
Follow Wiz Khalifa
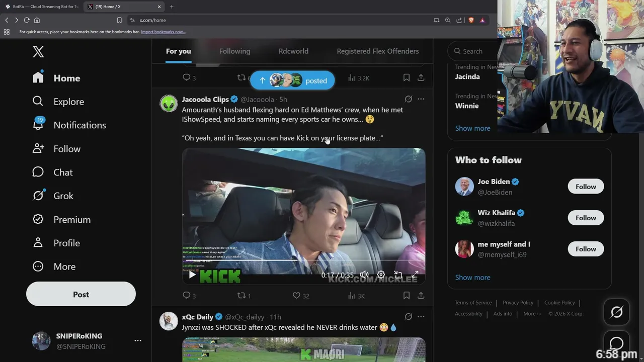click(x=586, y=218)
